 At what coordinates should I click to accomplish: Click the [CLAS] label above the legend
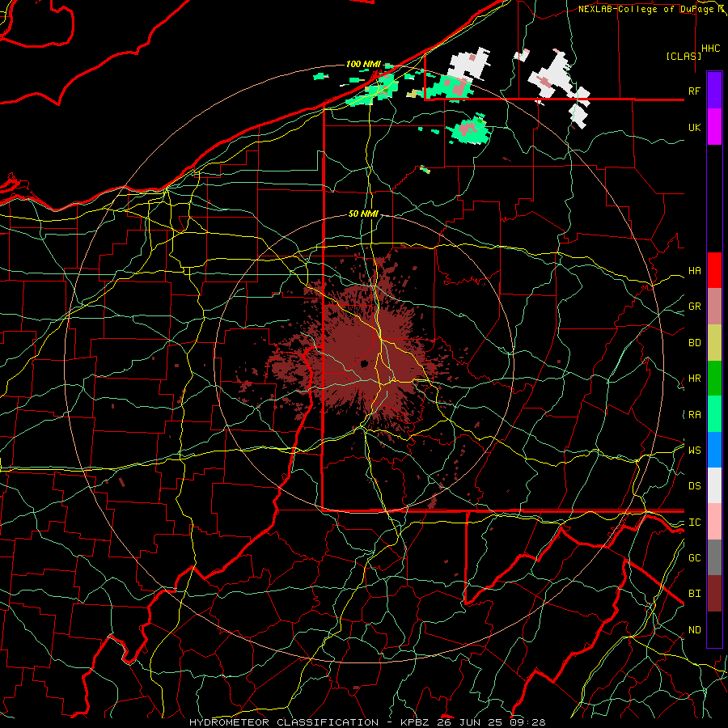click(684, 56)
